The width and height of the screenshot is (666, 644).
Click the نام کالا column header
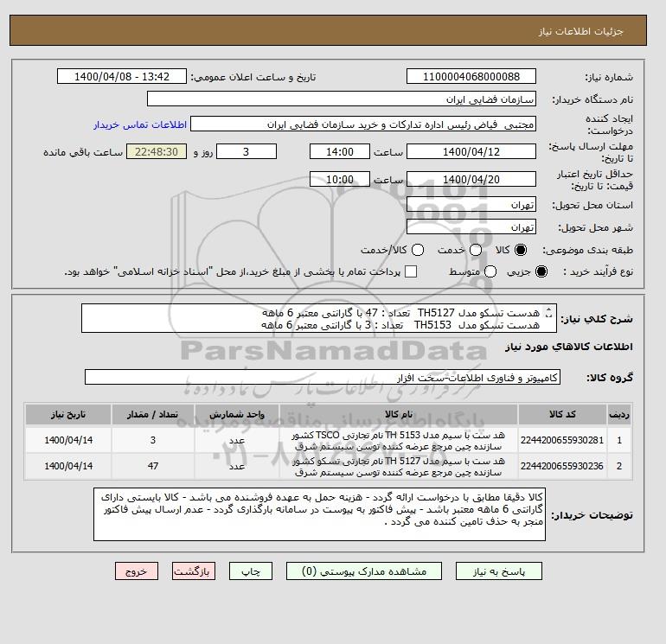pyautogui.click(x=399, y=414)
